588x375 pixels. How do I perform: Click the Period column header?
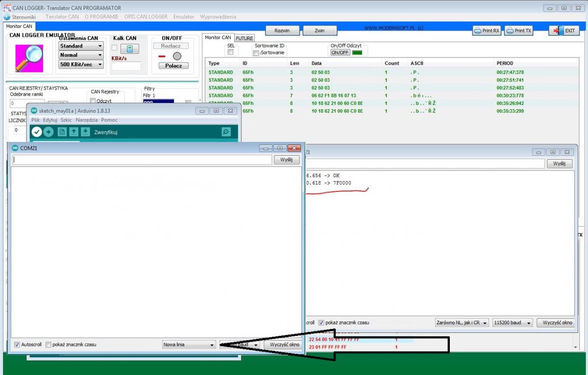(x=505, y=63)
